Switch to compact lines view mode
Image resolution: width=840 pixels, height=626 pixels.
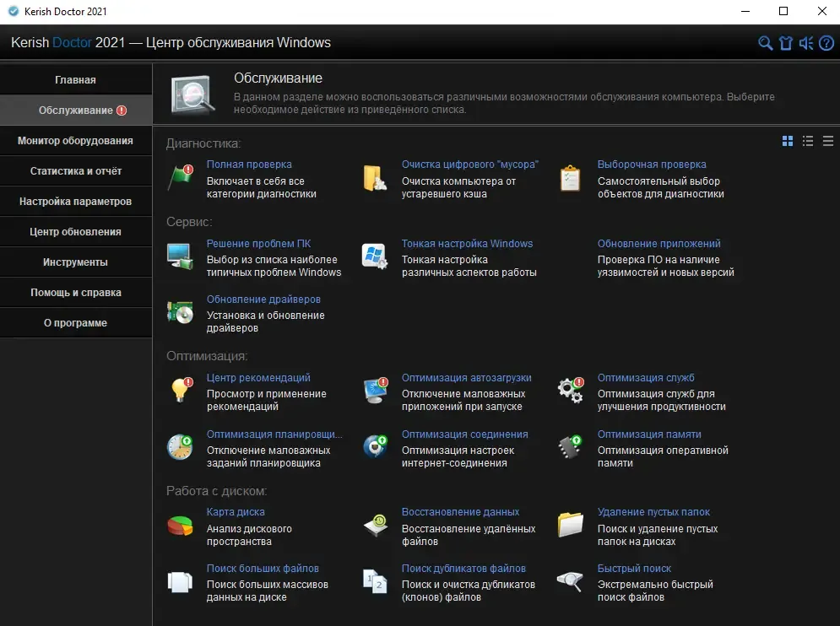click(828, 141)
